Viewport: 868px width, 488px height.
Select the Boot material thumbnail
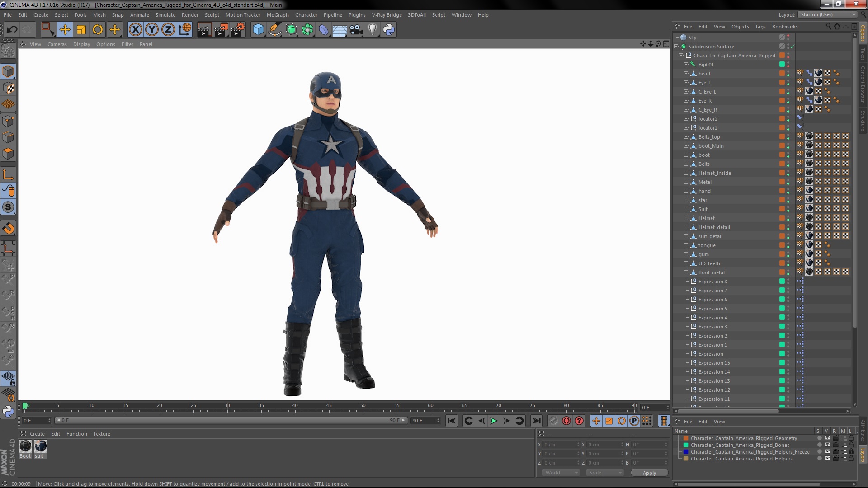(25, 446)
